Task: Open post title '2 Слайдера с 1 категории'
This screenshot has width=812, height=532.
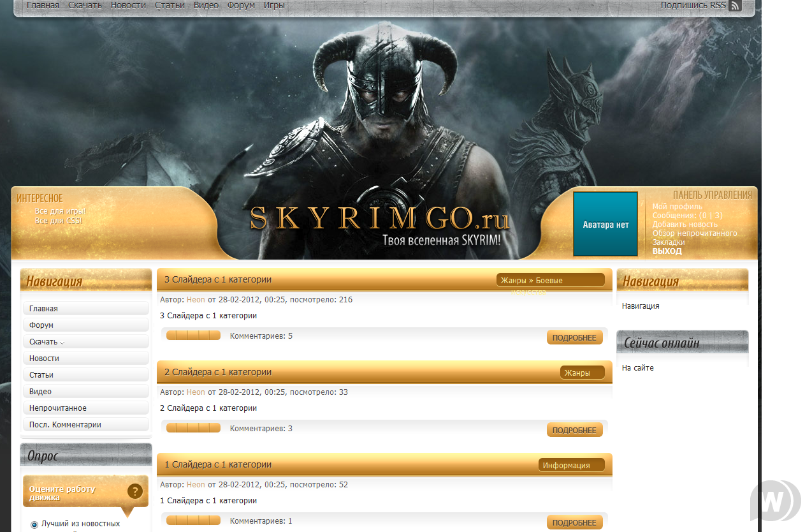Action: coord(218,372)
